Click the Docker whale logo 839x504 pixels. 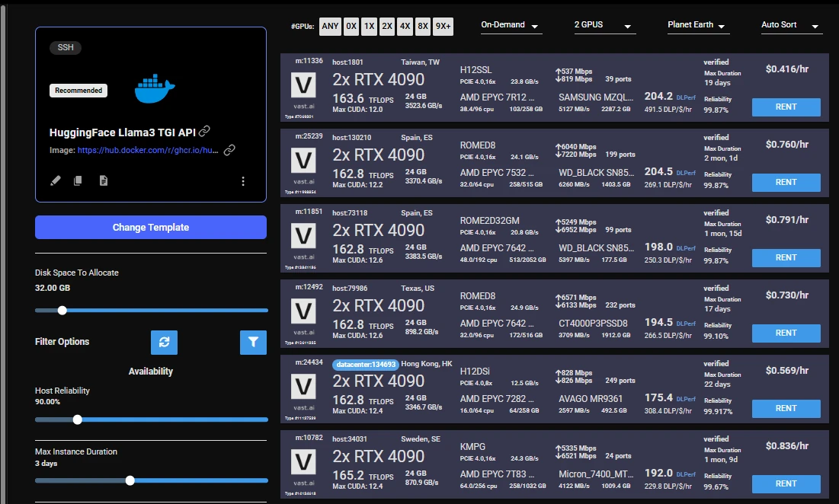[155, 88]
